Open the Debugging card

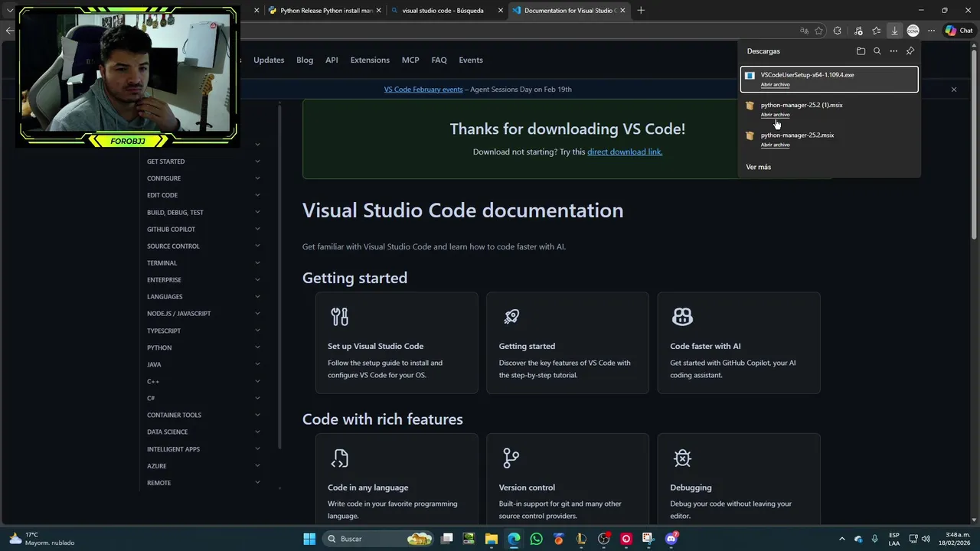[x=739, y=479]
